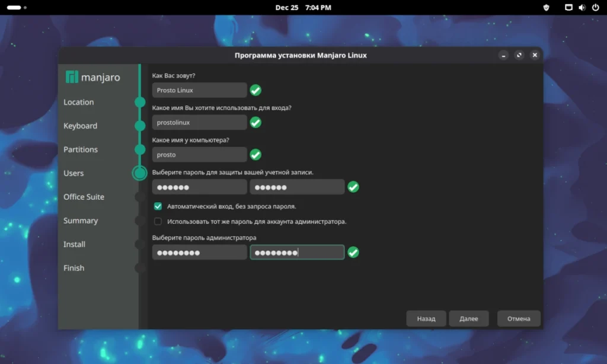
Task: Click the checkmark beside user password fields
Action: point(353,187)
